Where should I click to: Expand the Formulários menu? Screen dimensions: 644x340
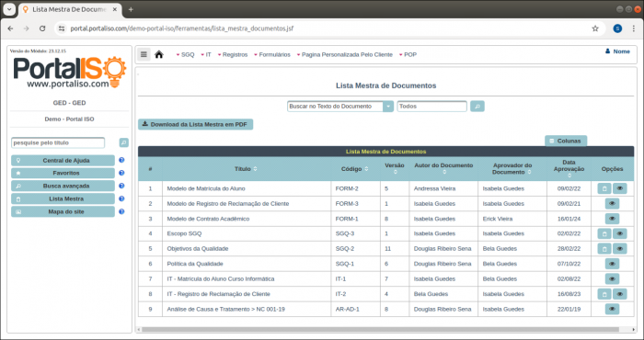pos(272,54)
